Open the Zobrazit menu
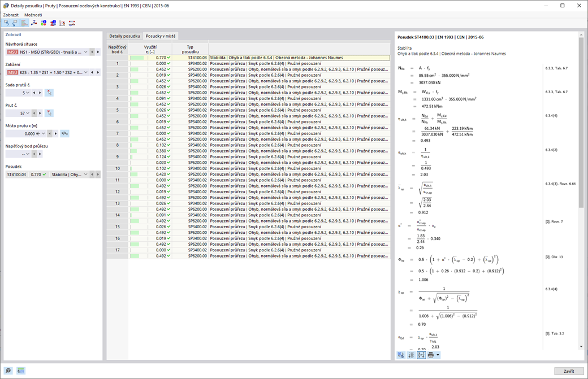588x379 pixels. [x=11, y=15]
